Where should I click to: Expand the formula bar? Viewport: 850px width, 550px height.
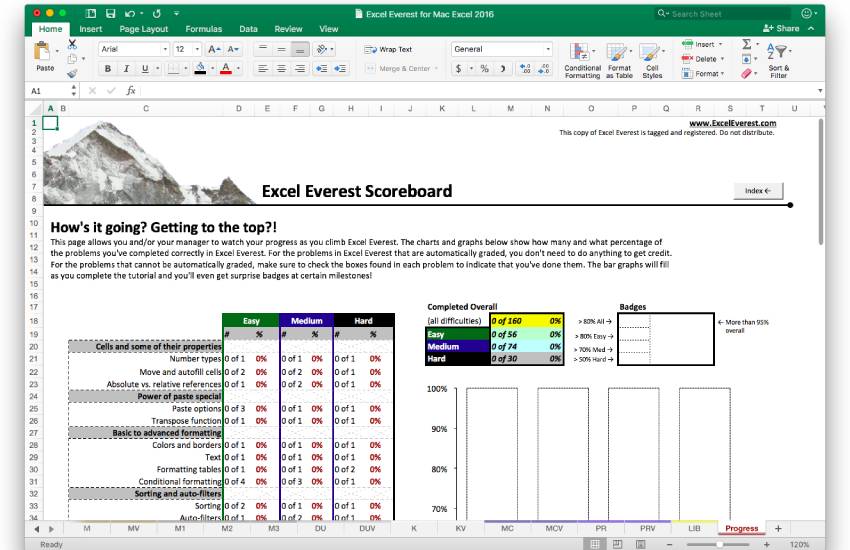click(x=820, y=90)
